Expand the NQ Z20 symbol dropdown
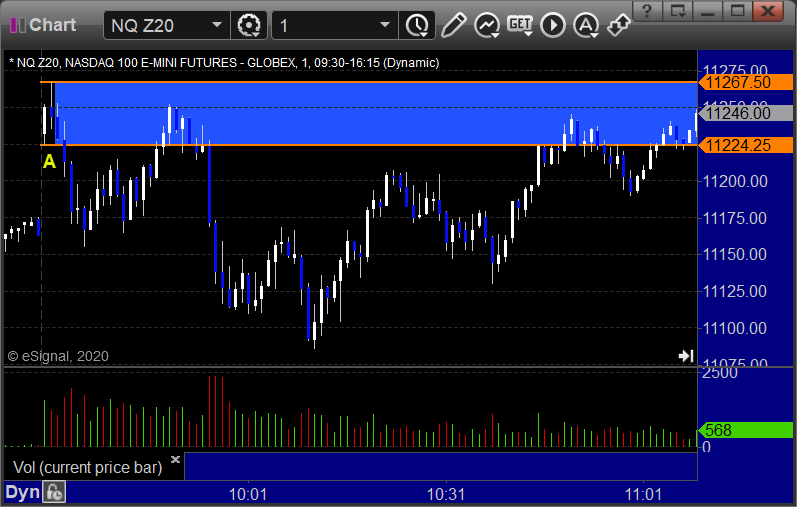This screenshot has height=507, width=797. (x=217, y=25)
